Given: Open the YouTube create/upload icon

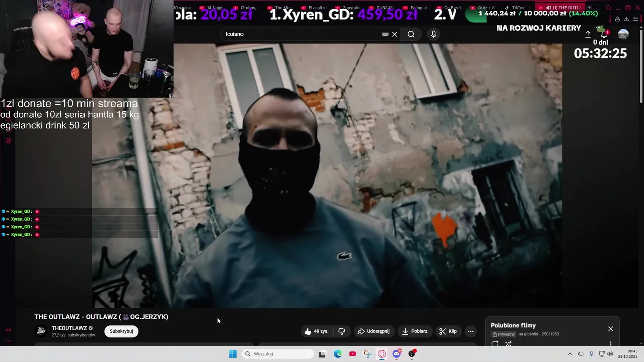Looking at the screenshot, I should [588, 34].
